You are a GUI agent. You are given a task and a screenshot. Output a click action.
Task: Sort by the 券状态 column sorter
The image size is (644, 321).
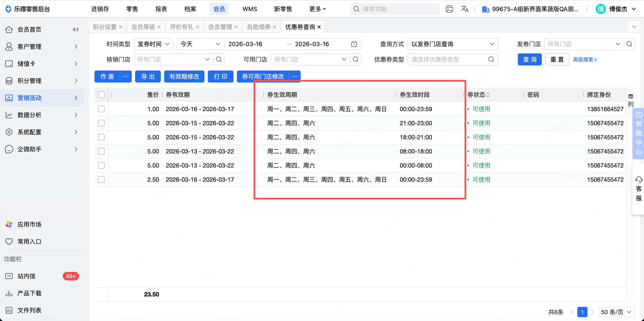pos(488,95)
